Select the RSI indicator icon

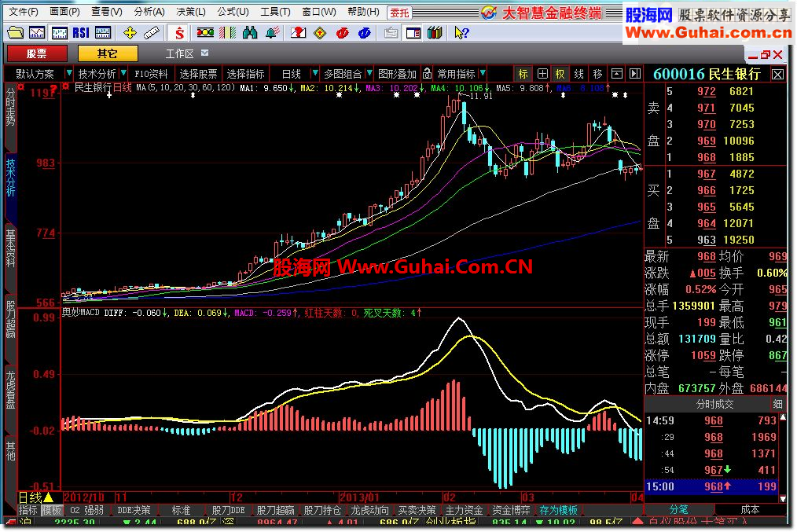coord(81,33)
